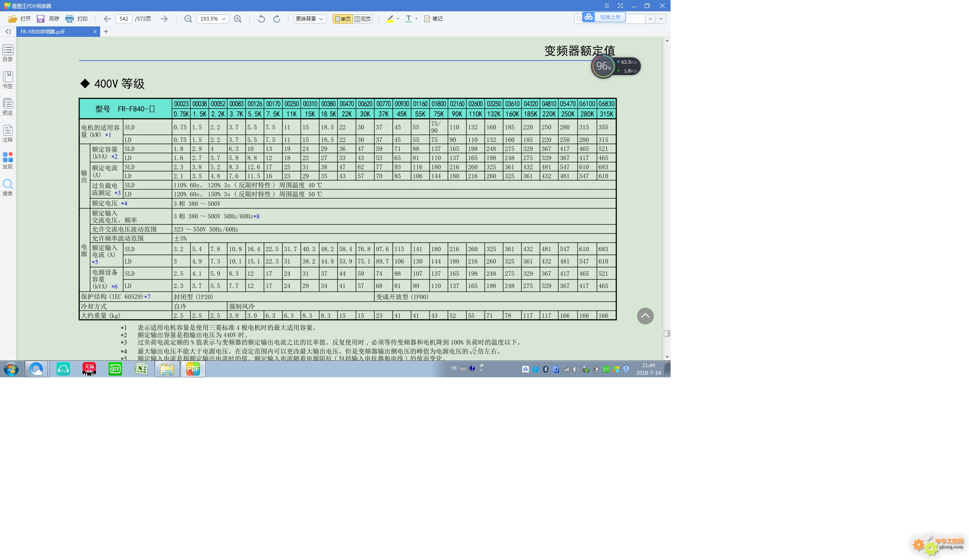Select the highlighter pen tool
Screen dimensions: 969x560
click(390, 19)
